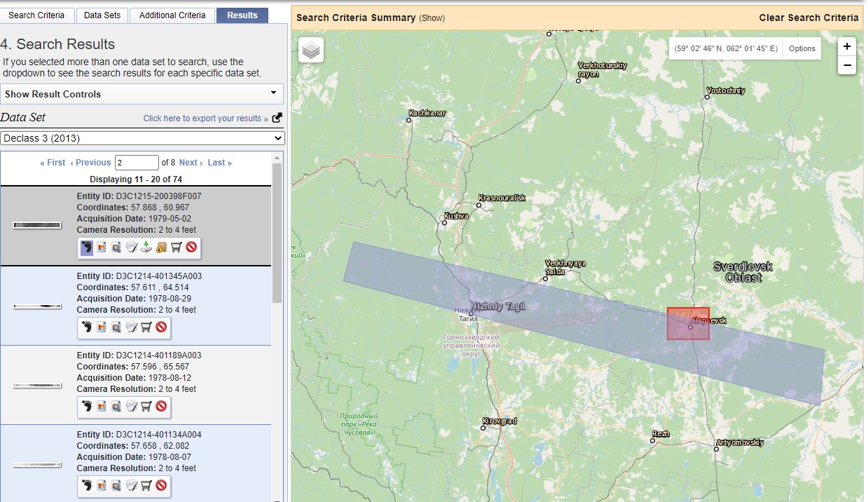
Task: Zoom out on the map
Action: tap(847, 65)
